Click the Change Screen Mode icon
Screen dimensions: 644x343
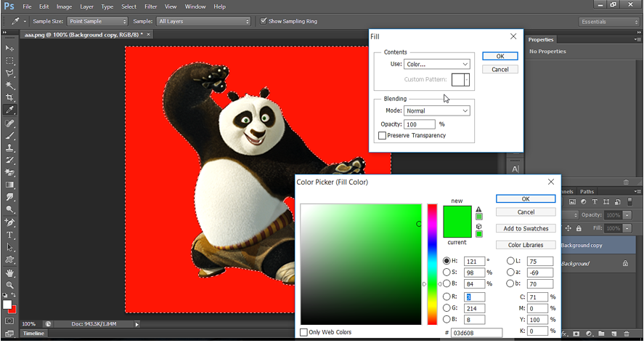click(x=9, y=334)
